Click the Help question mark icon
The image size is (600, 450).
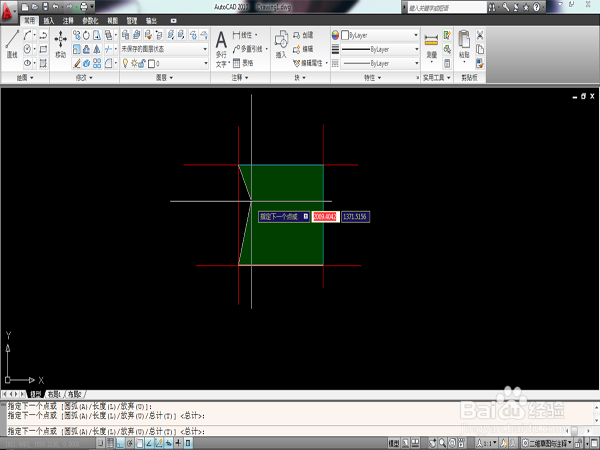click(x=536, y=7)
